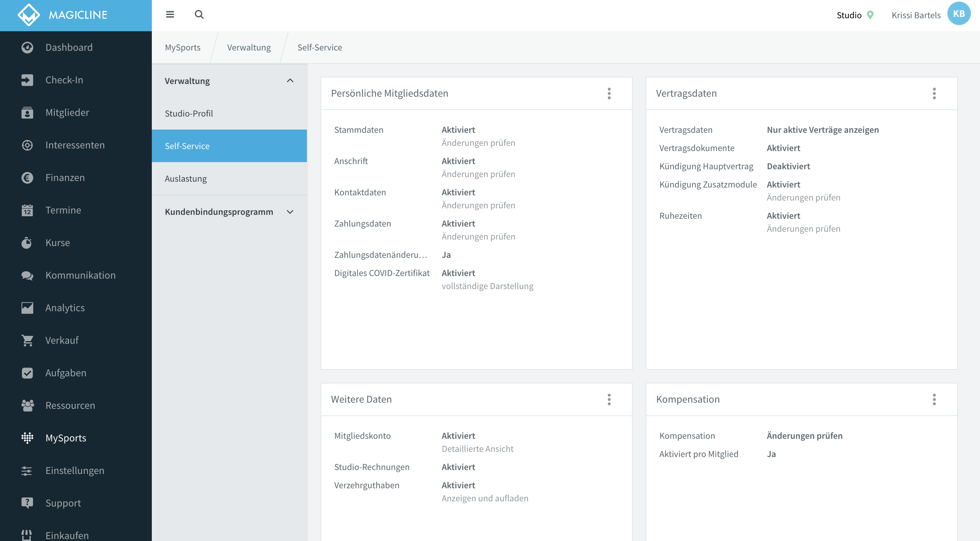Click 'Detaillierte Ansicht' under Mitgliedskonto
980x541 pixels.
(x=477, y=449)
